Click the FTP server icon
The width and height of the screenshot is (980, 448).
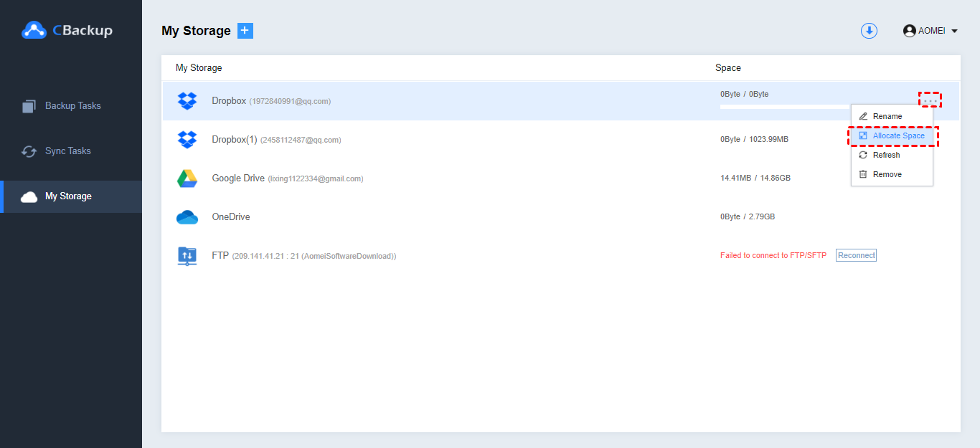187,254
